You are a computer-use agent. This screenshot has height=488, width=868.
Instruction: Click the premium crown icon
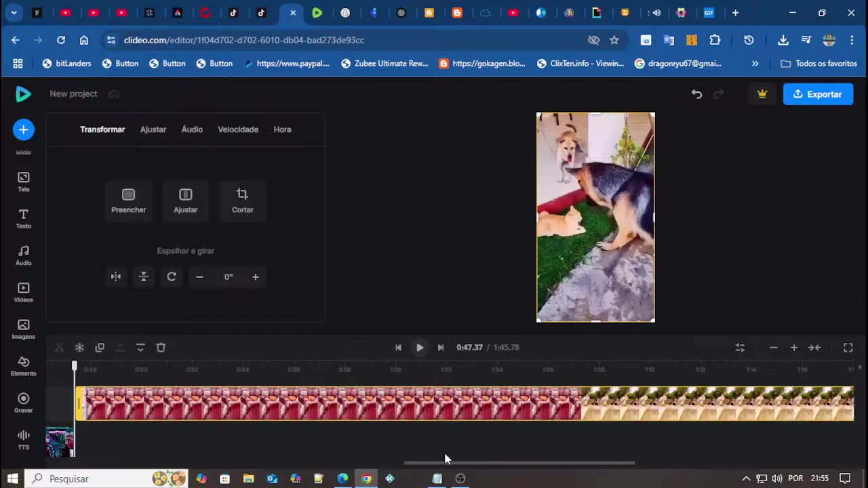[762, 94]
